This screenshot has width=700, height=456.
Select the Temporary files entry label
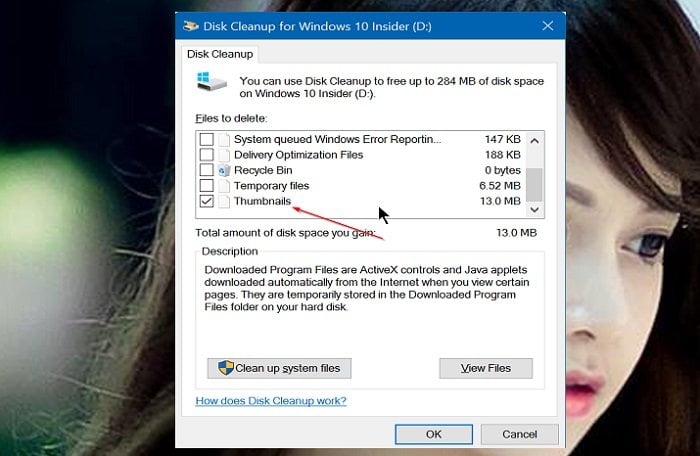point(271,185)
